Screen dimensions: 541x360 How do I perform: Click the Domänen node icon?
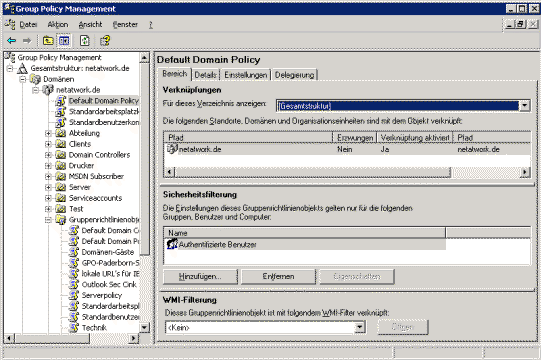[x=35, y=79]
